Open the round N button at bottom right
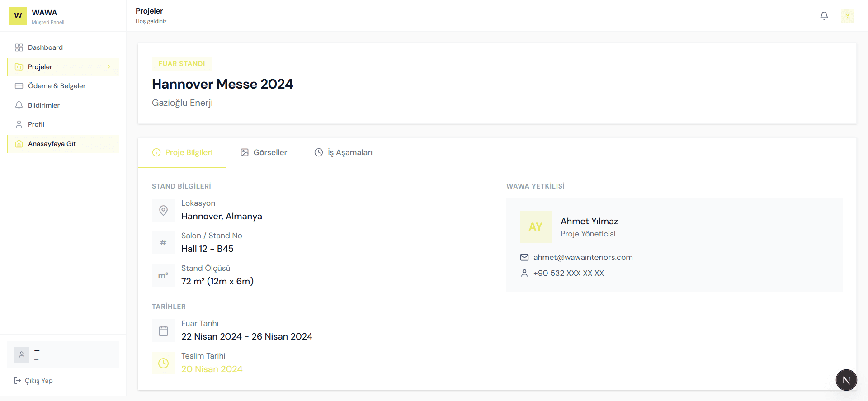868x401 pixels. [x=846, y=380]
